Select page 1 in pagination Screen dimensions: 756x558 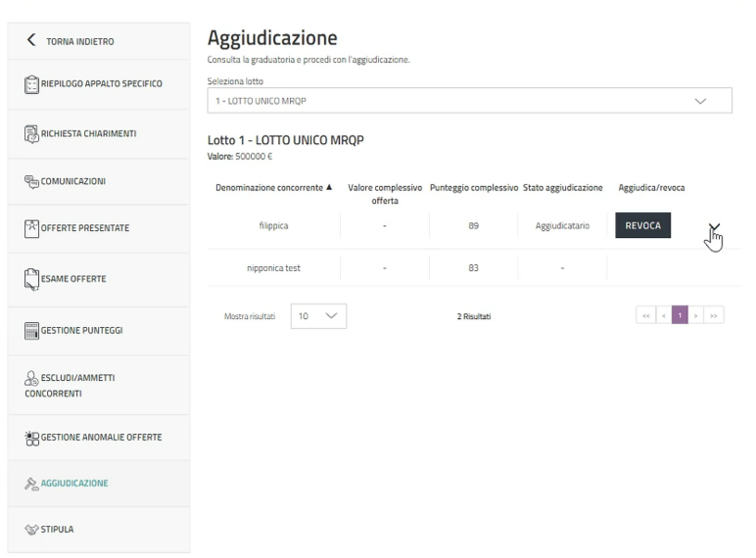pos(681,317)
